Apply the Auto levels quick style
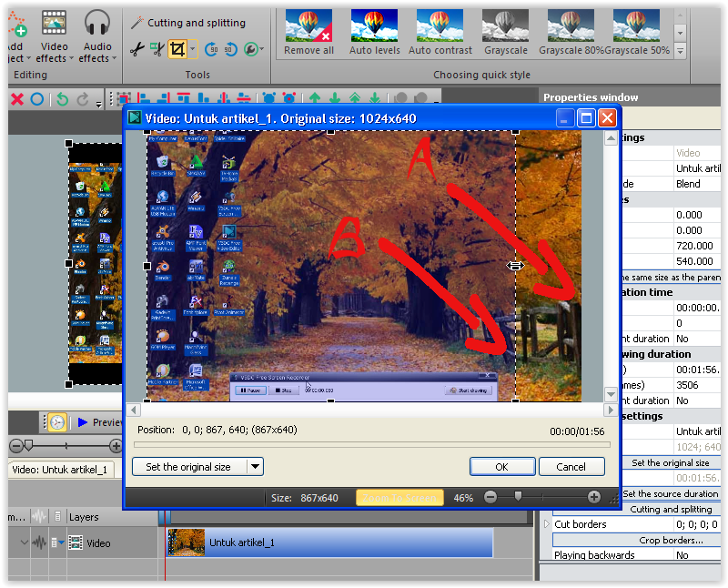This screenshot has width=728, height=588. [374, 33]
